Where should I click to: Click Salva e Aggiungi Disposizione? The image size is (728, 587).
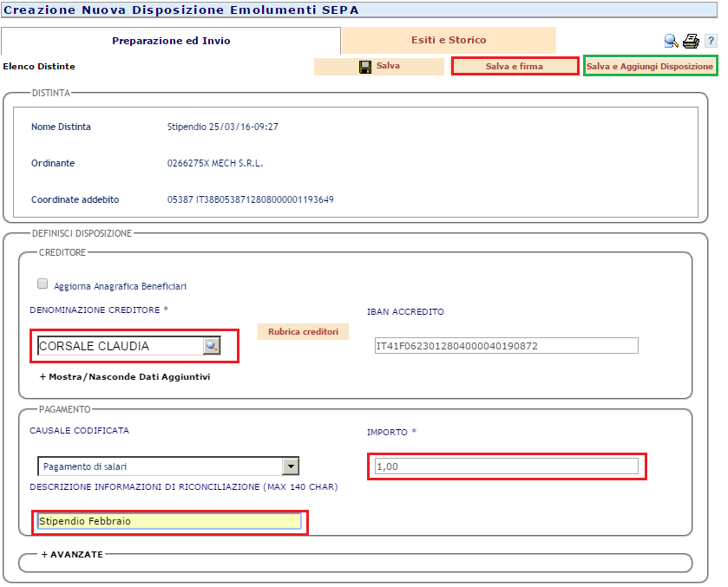click(650, 67)
